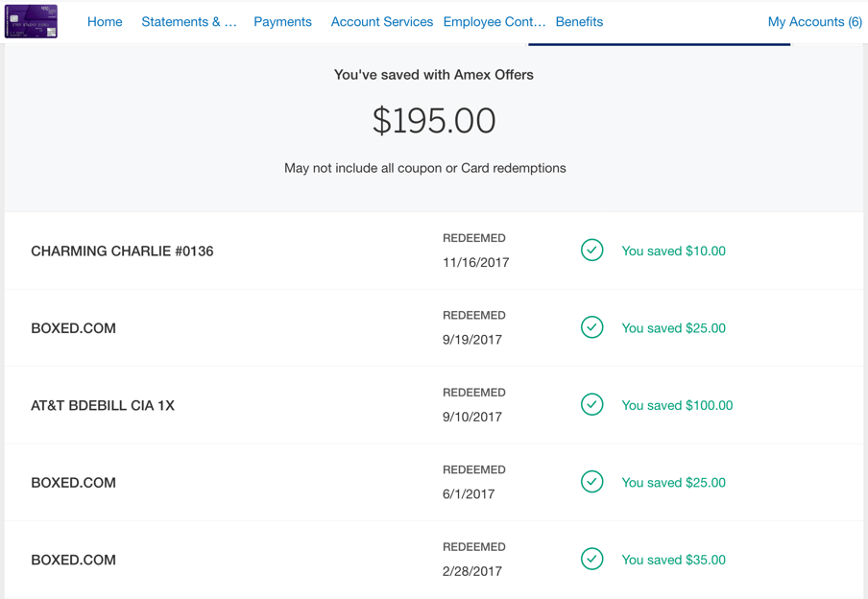Click the 9/10/2017 redemption date
The image size is (868, 599).
(x=472, y=417)
